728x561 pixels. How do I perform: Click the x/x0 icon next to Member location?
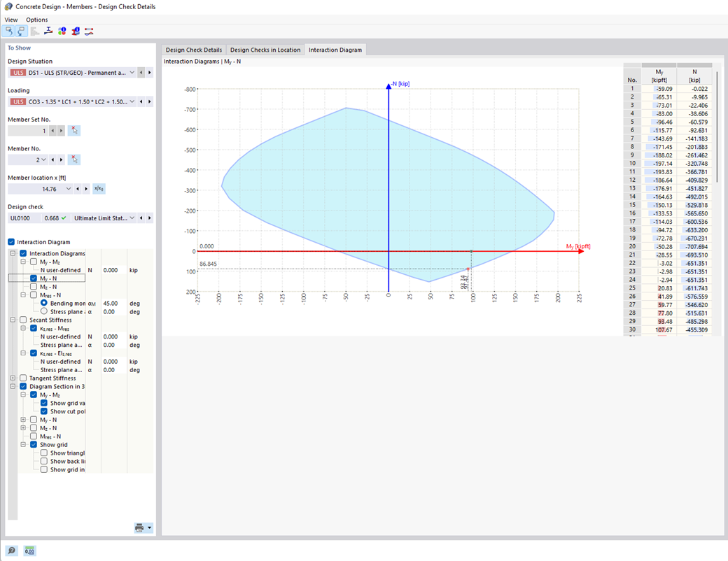point(98,188)
